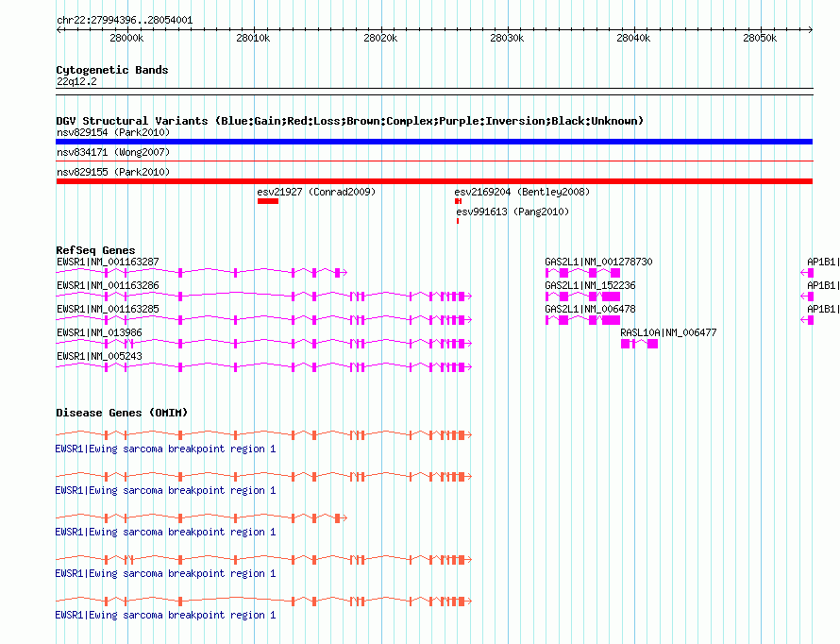Select the esv21927 red variant block

point(268,201)
